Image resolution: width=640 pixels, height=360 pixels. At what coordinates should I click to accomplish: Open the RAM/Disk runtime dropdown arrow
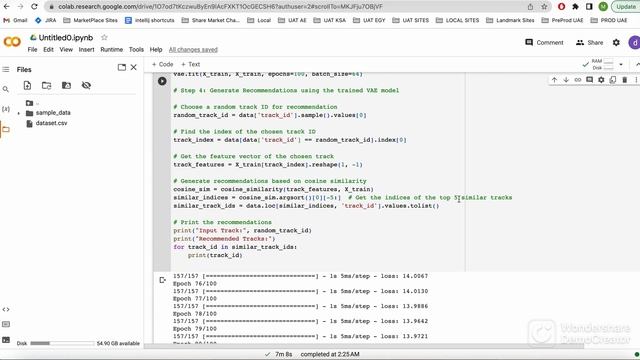point(621,64)
